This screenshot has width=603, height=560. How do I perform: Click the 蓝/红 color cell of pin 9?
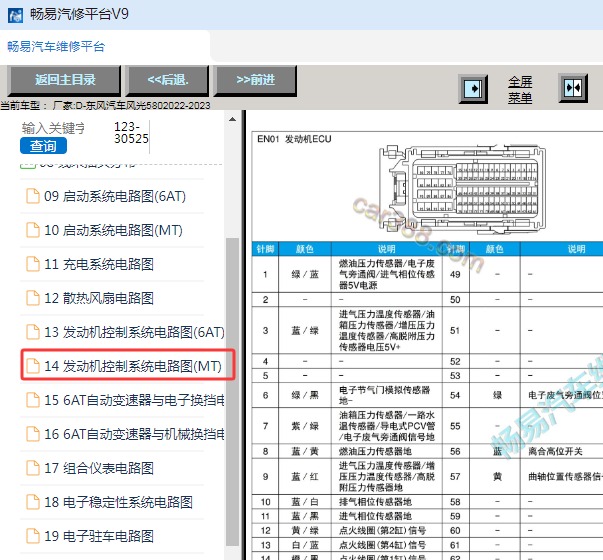coord(305,477)
